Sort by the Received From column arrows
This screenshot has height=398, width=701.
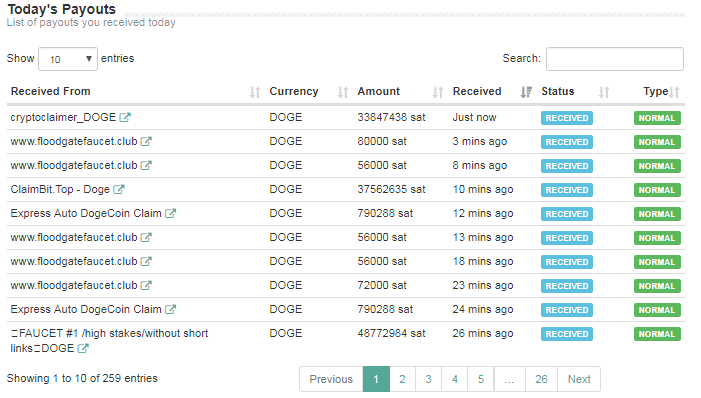255,92
